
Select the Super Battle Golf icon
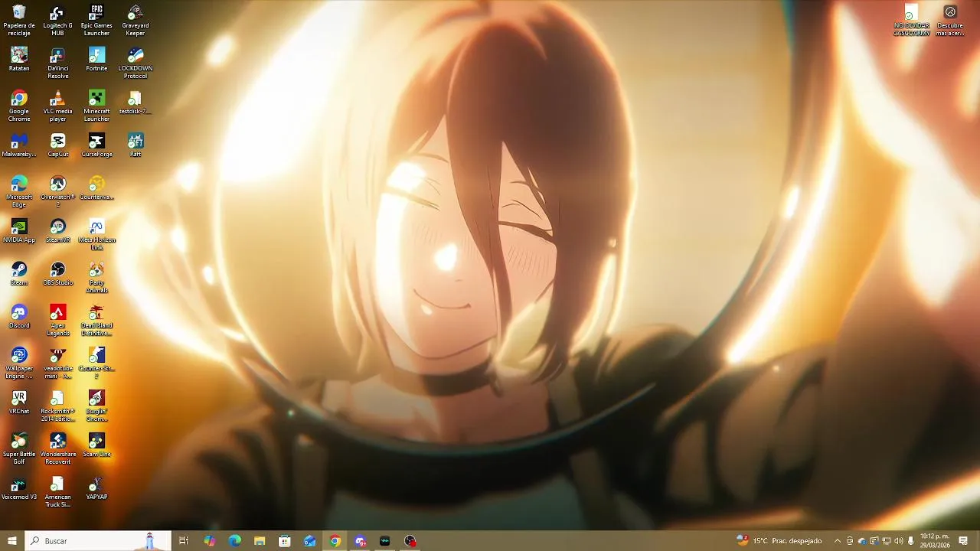click(x=19, y=449)
